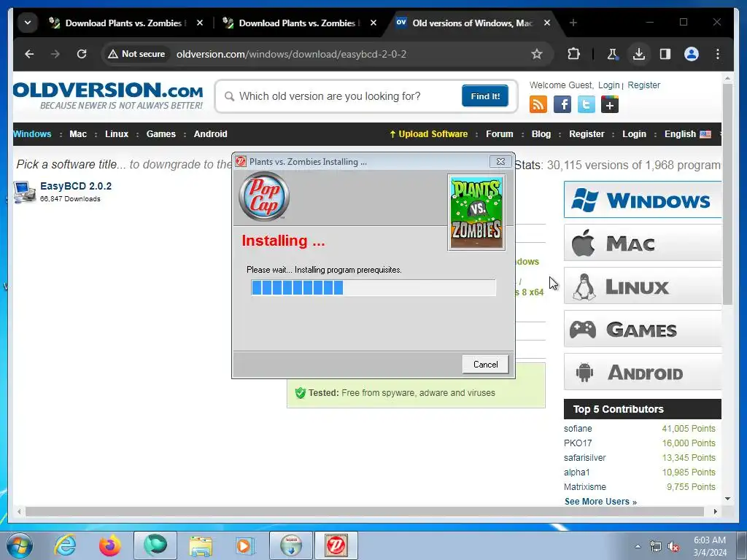This screenshot has height=560, width=747.
Task: Close the Old versions of Windows tab
Action: (x=547, y=23)
